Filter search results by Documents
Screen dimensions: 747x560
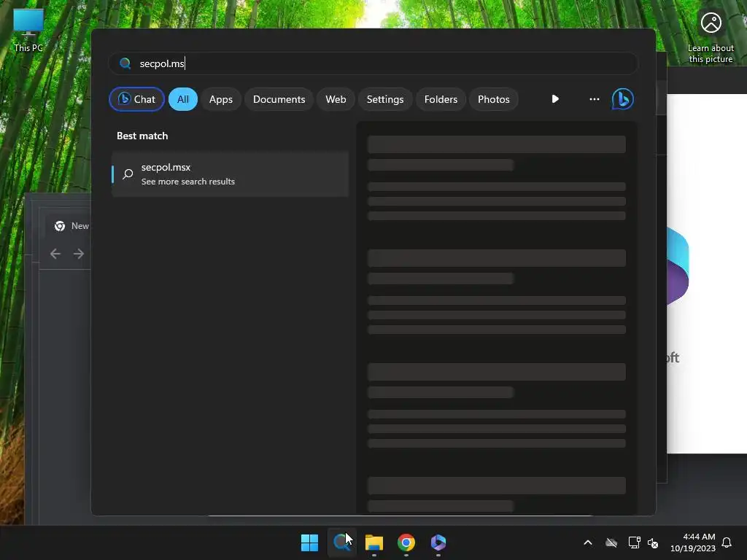[x=279, y=99]
